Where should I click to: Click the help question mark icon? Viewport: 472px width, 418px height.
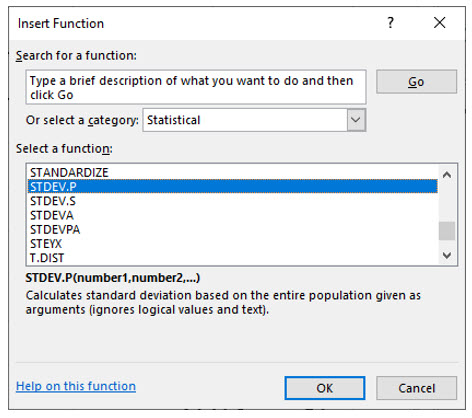click(x=390, y=23)
